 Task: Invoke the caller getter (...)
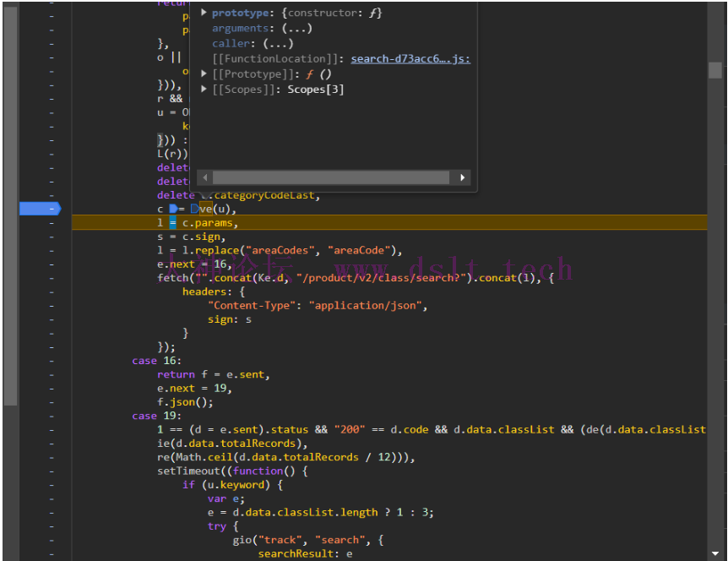tap(278, 44)
